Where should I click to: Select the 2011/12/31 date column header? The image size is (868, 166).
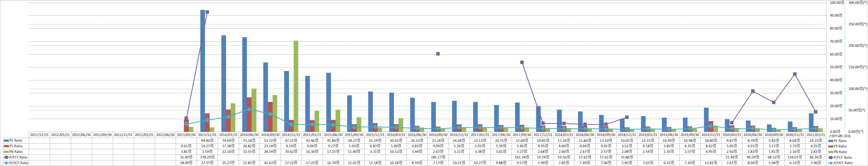[39, 135]
